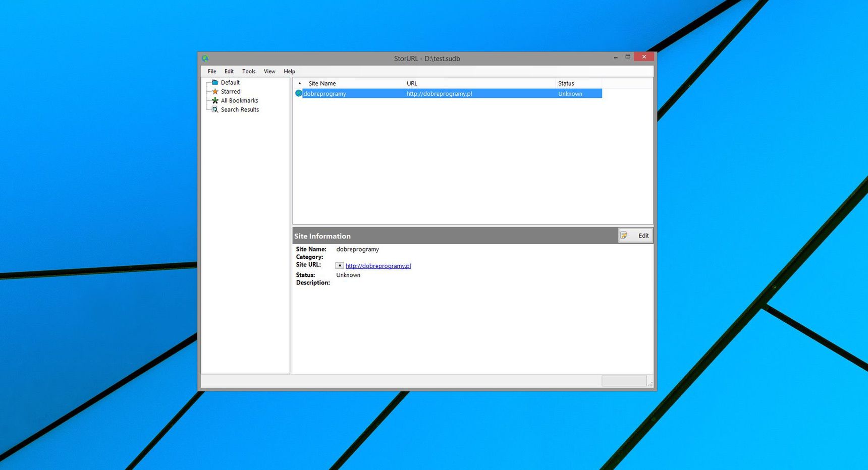Viewport: 868px width, 470px height.
Task: Select the Default category label
Action: tap(230, 82)
